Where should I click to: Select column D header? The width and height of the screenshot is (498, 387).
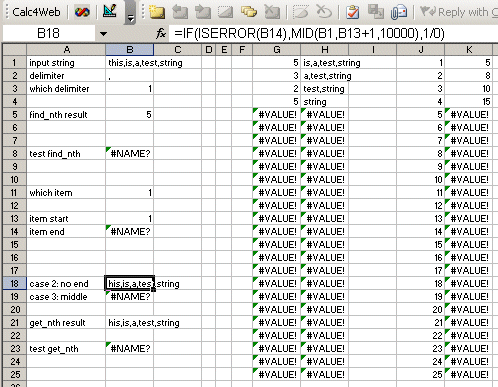click(209, 50)
